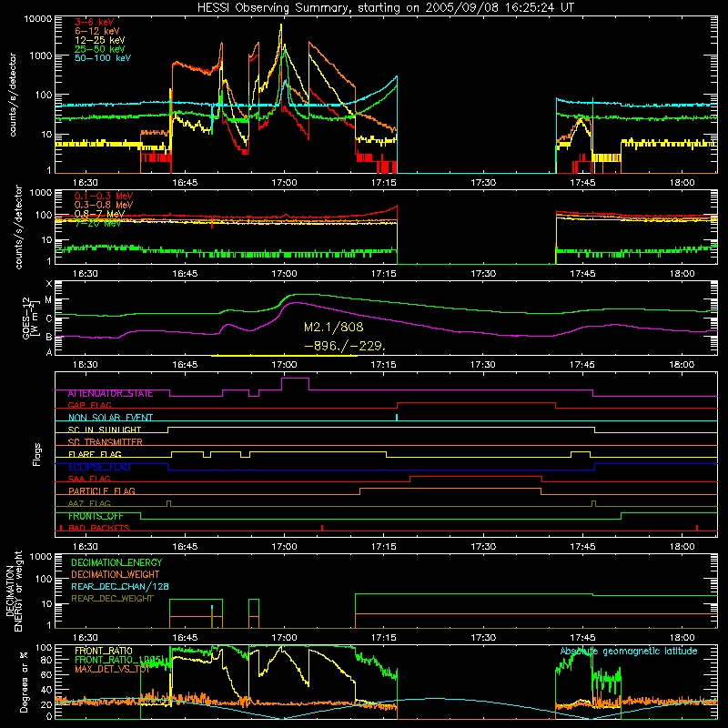728x728 pixels.
Task: Click the "Absolute geomagnetic latitude" label
Action: [629, 652]
